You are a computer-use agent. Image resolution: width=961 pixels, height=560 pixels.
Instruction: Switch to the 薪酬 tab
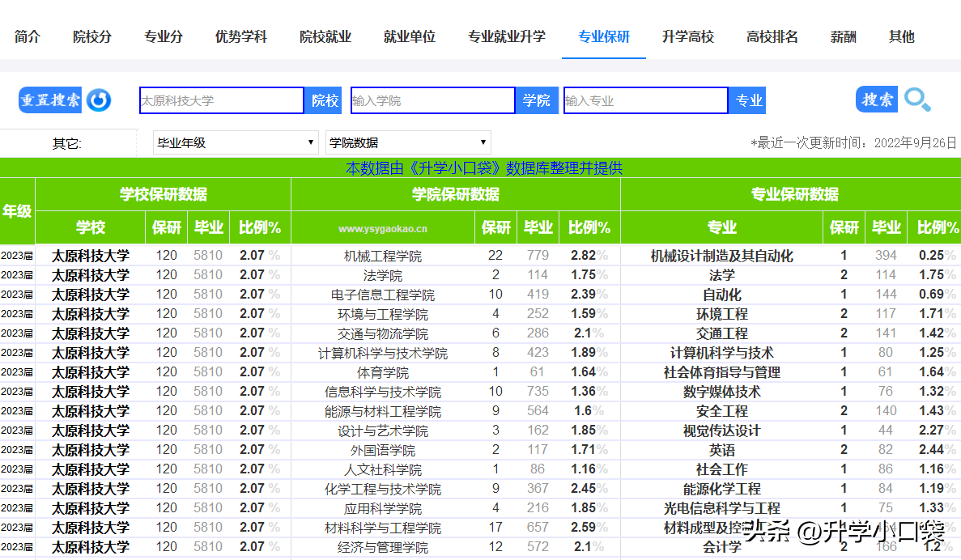[x=843, y=36]
